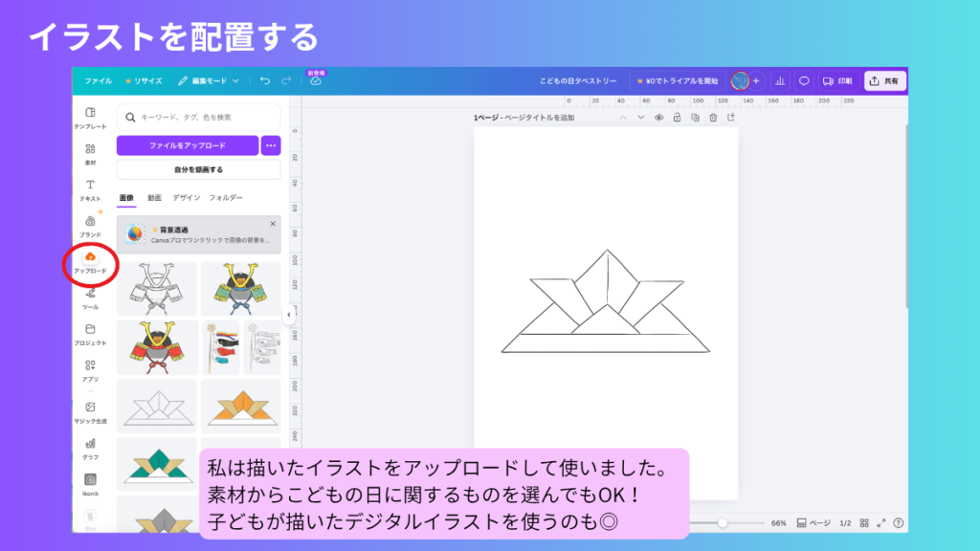Lock the page using the padlock icon
This screenshot has width=980, height=551.
pos(677,116)
